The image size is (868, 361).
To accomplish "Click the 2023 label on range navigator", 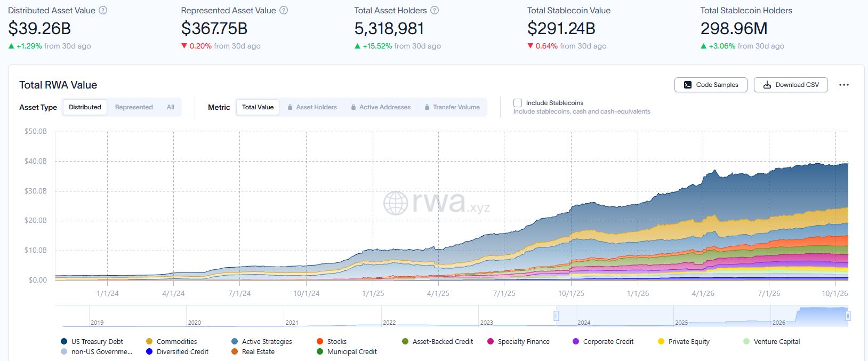I will pos(486,323).
